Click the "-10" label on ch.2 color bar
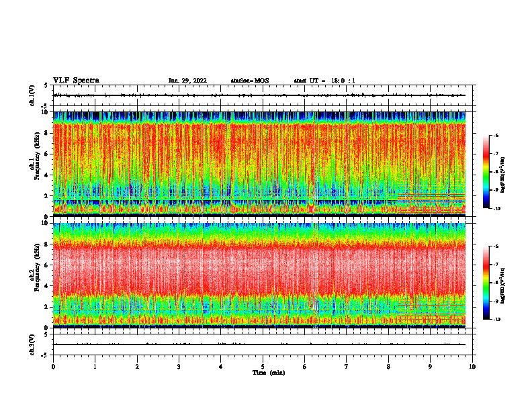The image size is (532, 411). coord(496,320)
